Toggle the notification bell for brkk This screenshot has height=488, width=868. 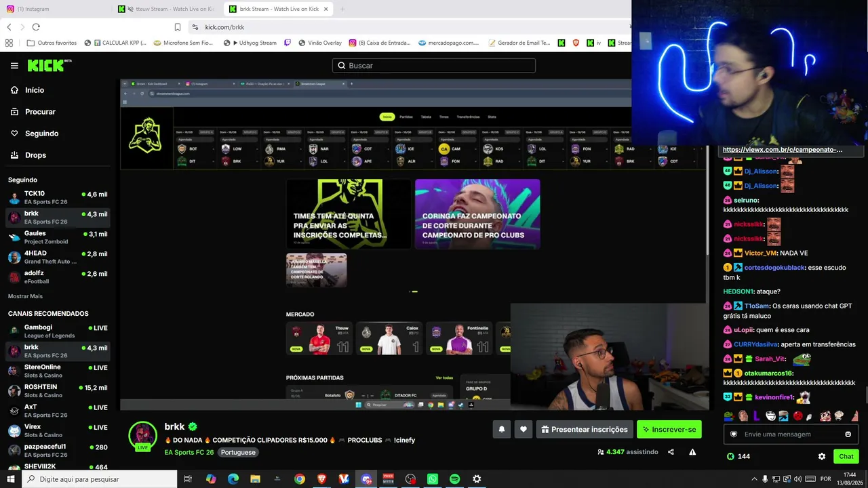[x=502, y=429]
